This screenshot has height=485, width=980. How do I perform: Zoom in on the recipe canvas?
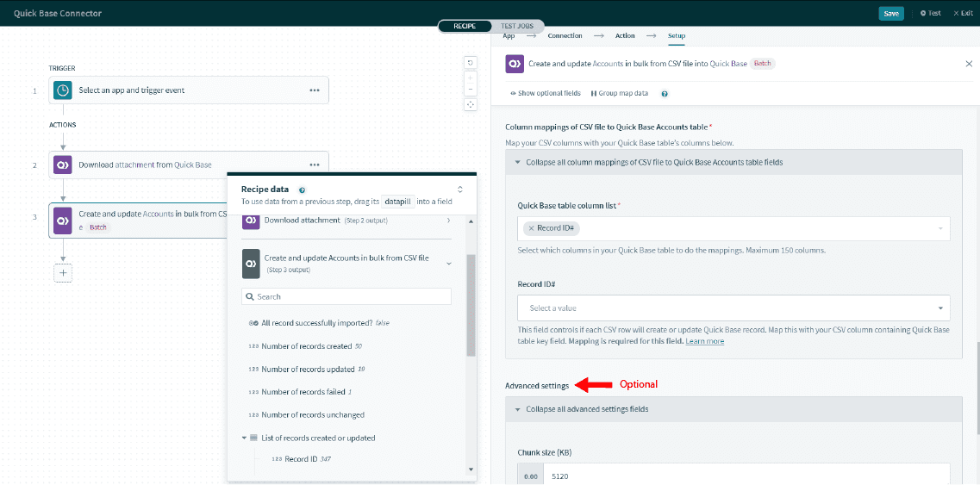point(470,77)
